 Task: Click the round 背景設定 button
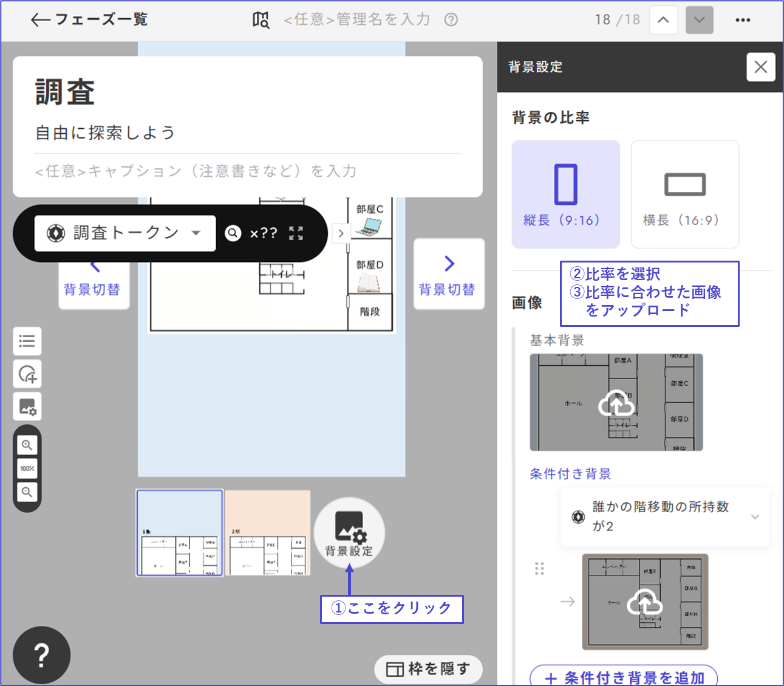click(x=349, y=533)
